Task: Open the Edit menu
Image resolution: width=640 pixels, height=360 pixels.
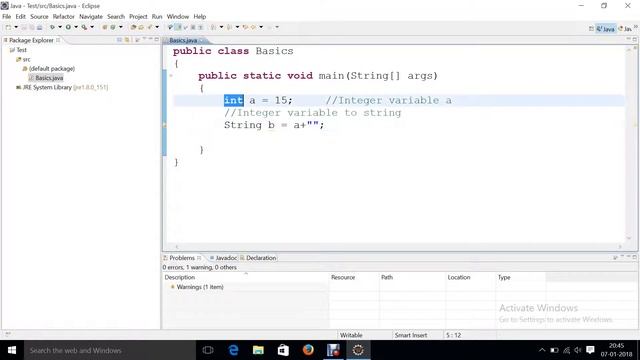Action: (x=20, y=17)
